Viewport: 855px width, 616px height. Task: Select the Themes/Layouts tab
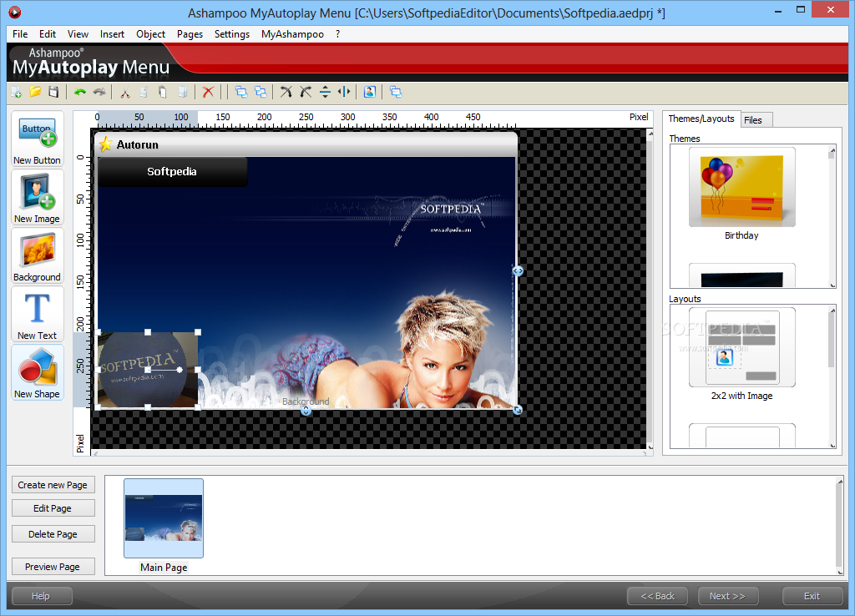pos(701,119)
